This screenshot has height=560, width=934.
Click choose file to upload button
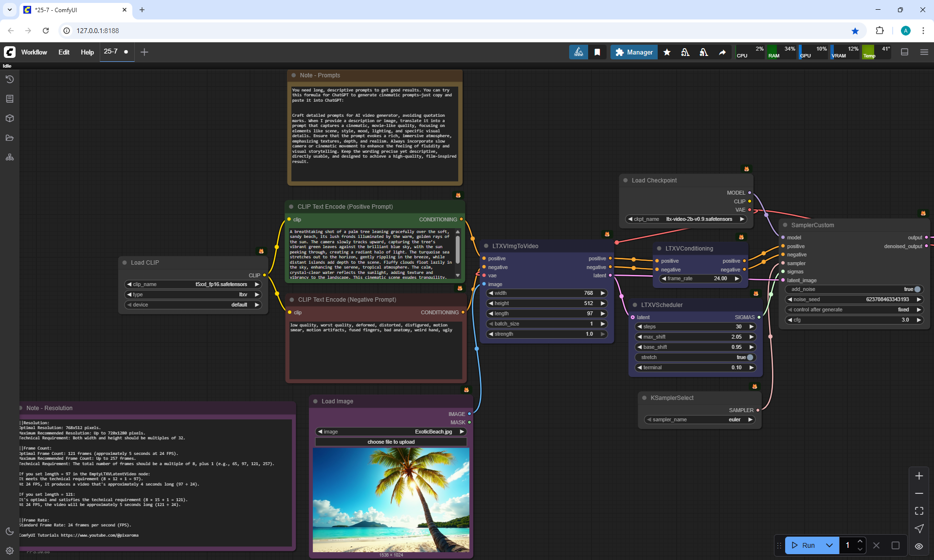point(391,442)
